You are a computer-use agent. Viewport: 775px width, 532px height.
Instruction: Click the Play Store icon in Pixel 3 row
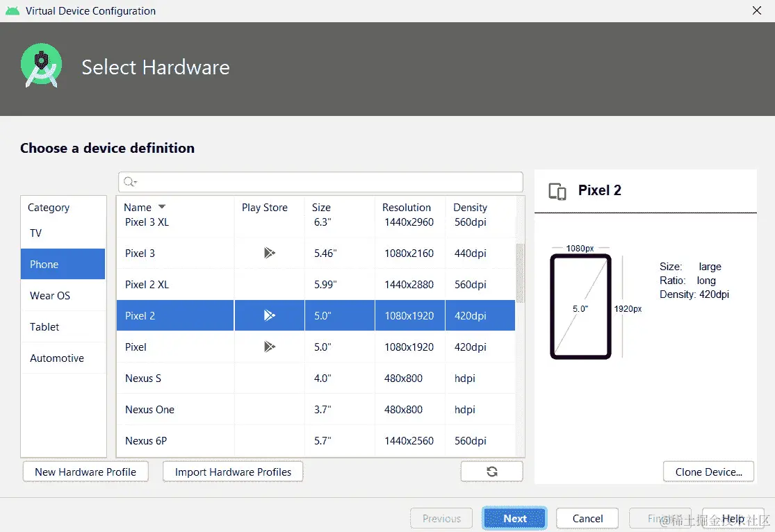[270, 253]
